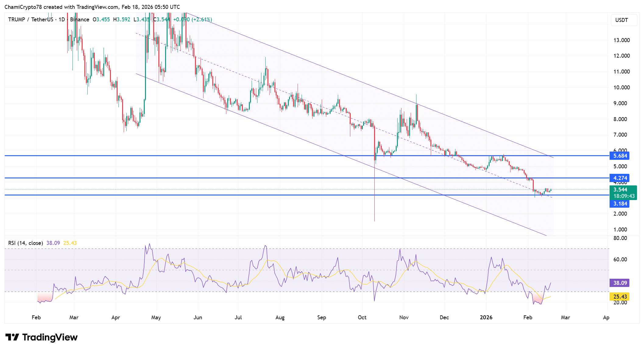644x351 pixels.
Task: Click the 1D timeframe label
Action: [x=62, y=20]
